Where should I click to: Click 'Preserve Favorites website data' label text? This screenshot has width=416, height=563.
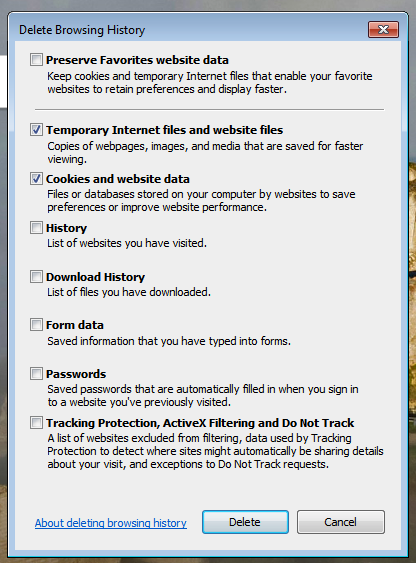tap(137, 60)
